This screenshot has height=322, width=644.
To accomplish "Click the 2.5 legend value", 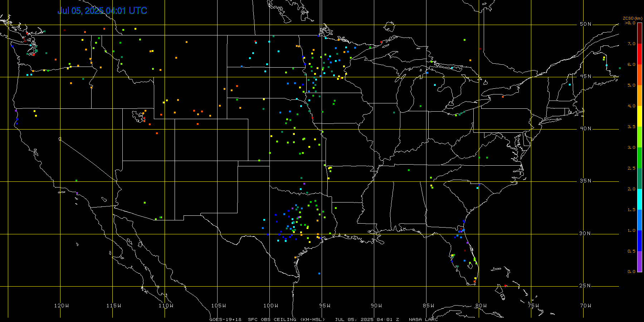I will tap(631, 168).
